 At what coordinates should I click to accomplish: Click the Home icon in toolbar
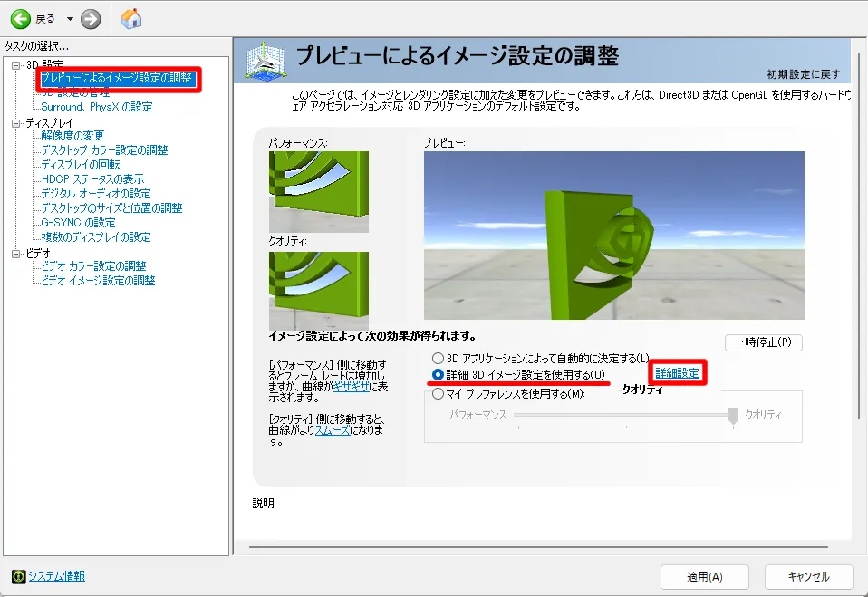131,18
